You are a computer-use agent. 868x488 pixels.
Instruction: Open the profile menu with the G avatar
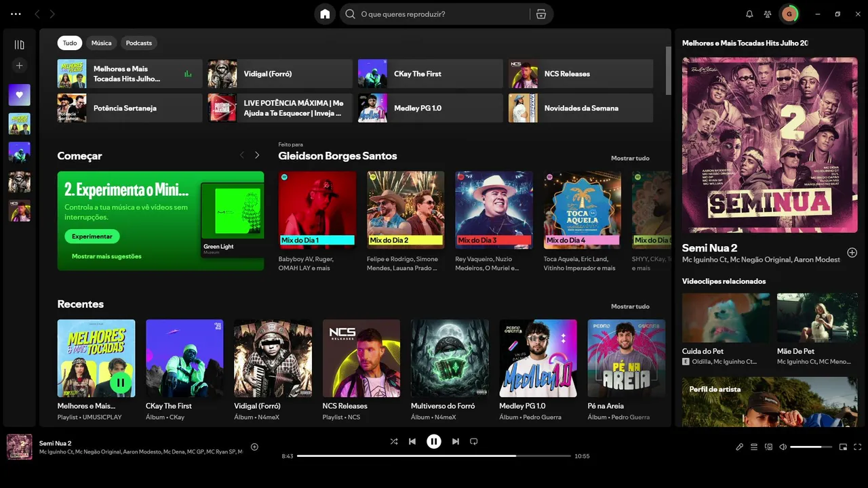click(x=789, y=14)
